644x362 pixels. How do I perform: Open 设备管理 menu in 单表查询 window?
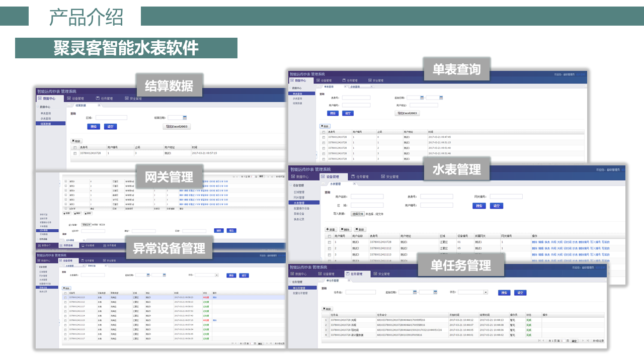pyautogui.click(x=324, y=80)
